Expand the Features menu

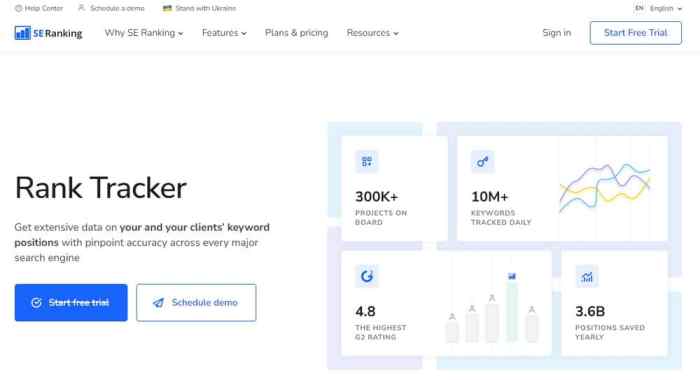(224, 33)
